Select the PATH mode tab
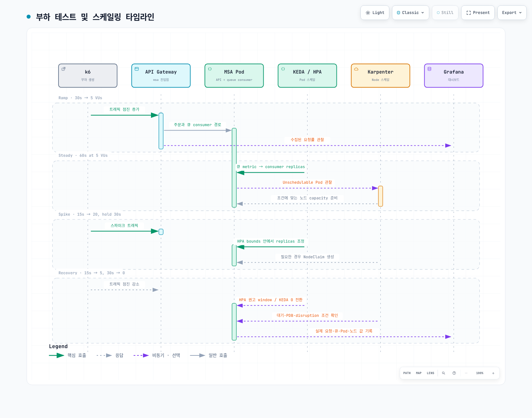 pyautogui.click(x=407, y=373)
